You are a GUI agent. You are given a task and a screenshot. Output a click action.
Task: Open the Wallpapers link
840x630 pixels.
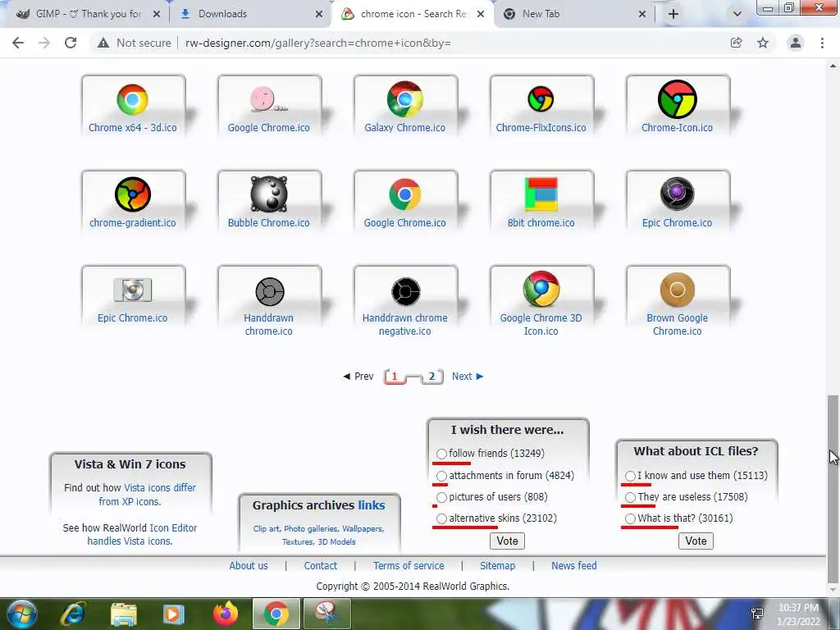point(362,529)
